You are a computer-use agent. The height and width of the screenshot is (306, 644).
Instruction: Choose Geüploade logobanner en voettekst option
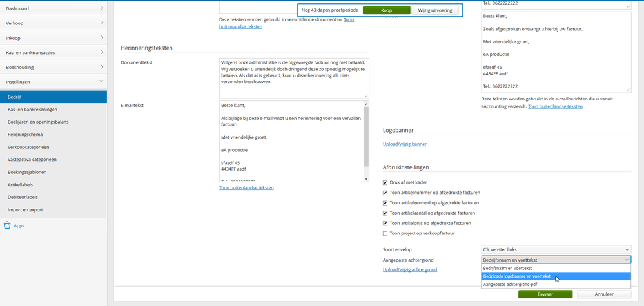pyautogui.click(x=556, y=276)
